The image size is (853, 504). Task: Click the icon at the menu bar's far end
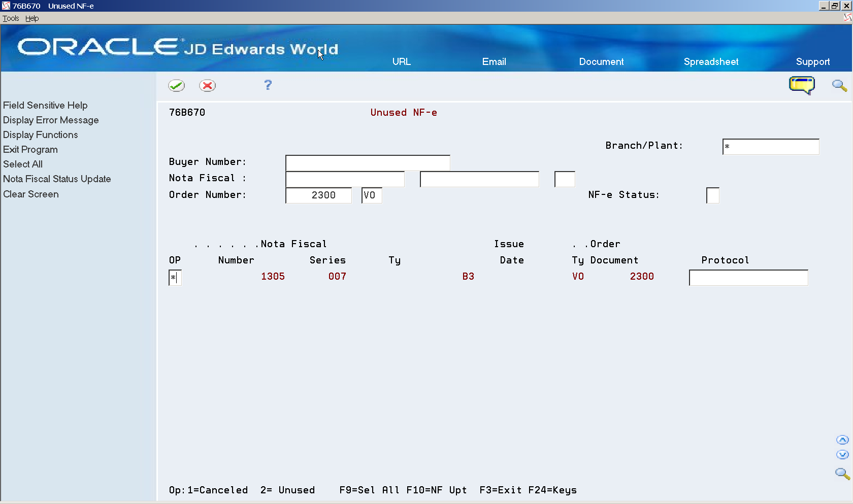[847, 18]
